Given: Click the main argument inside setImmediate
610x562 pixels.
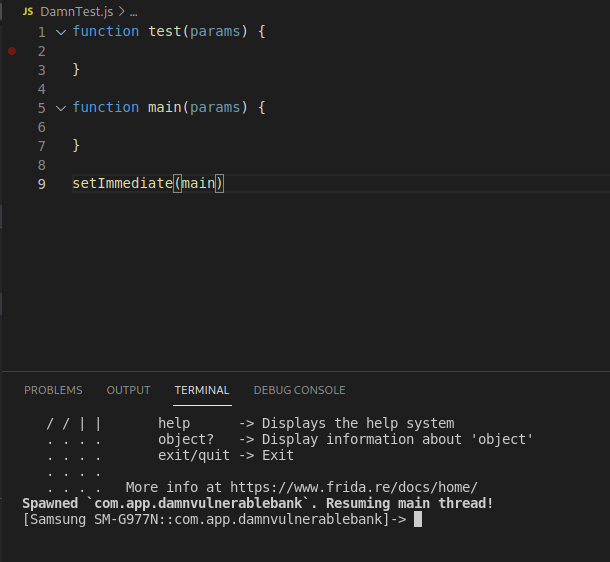Looking at the screenshot, I should pos(197,184).
